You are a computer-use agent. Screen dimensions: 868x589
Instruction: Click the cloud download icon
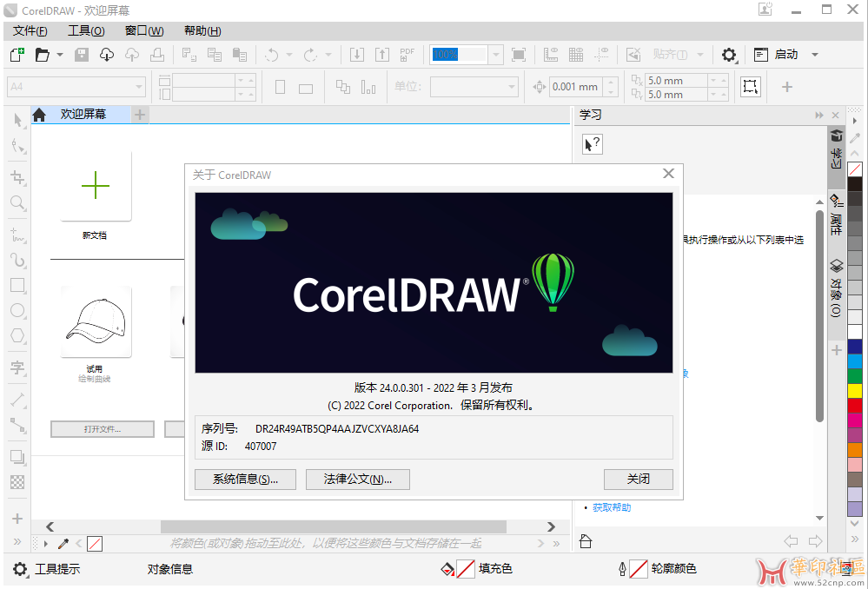107,54
